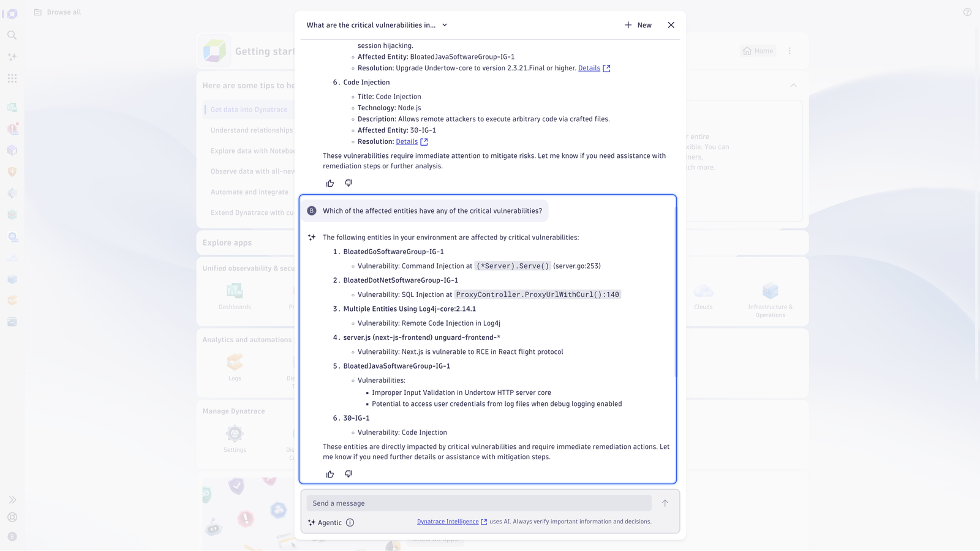Open Clouds app from the left sidebar
Image resolution: width=980 pixels, height=551 pixels.
12,258
